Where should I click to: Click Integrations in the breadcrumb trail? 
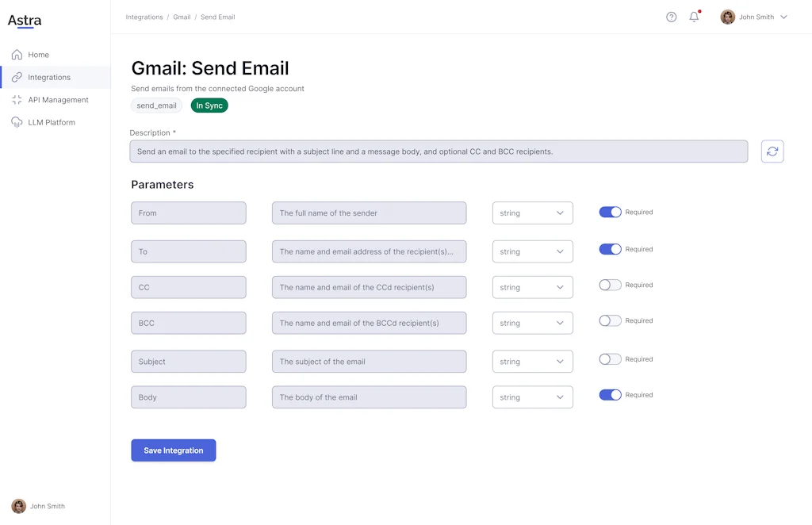[144, 17]
